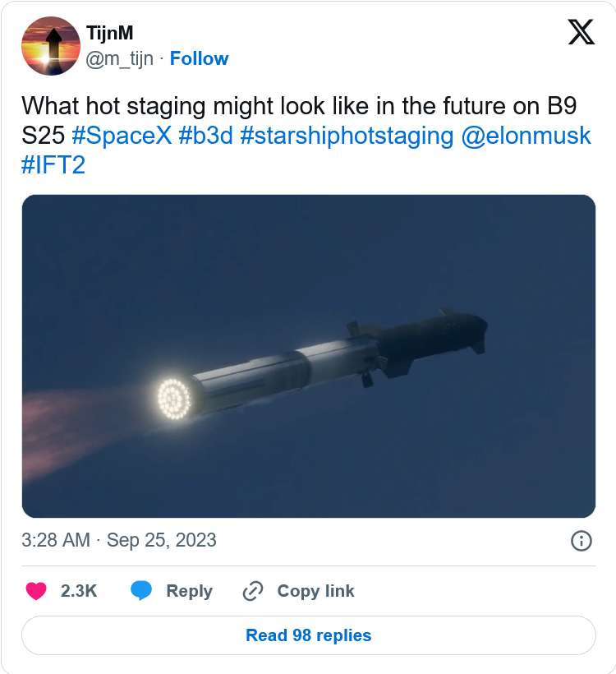Follow the @m_tijn account
Image resolution: width=616 pixels, height=674 pixels.
[x=199, y=58]
